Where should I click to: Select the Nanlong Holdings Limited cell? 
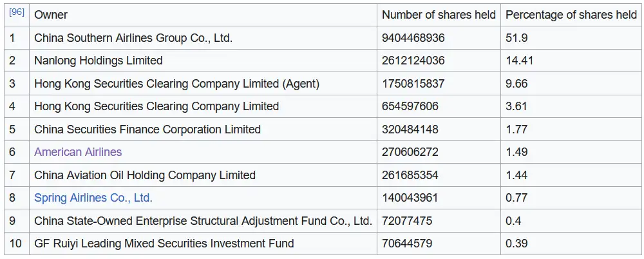click(x=99, y=61)
